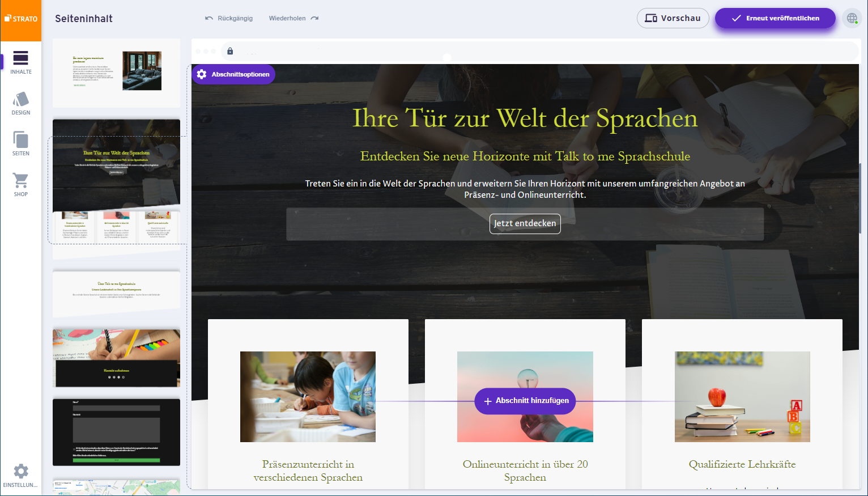868x496 pixels.
Task: Click subtitle Entdecken Sie neue Horizonte
Action: [x=525, y=156]
